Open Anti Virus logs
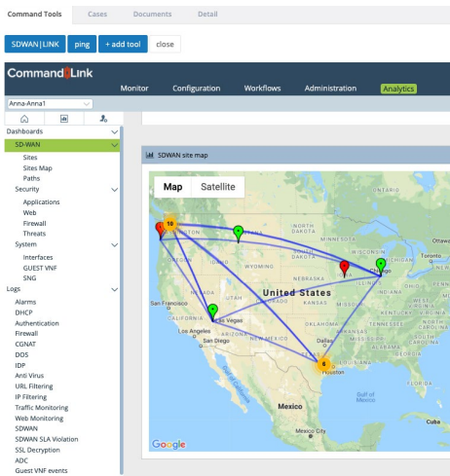The width and height of the screenshot is (450, 476). tap(29, 376)
